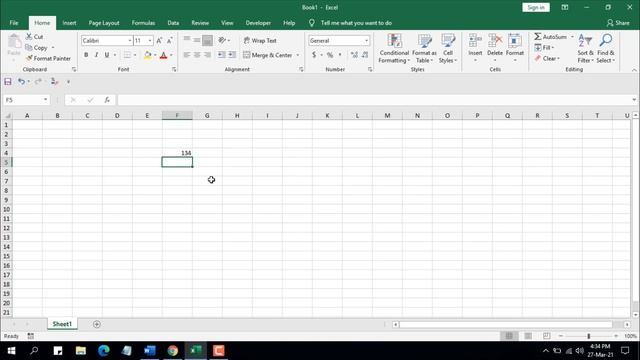Toggle Underline formatting
Viewport: 640px width, 360px height.
(x=107, y=55)
